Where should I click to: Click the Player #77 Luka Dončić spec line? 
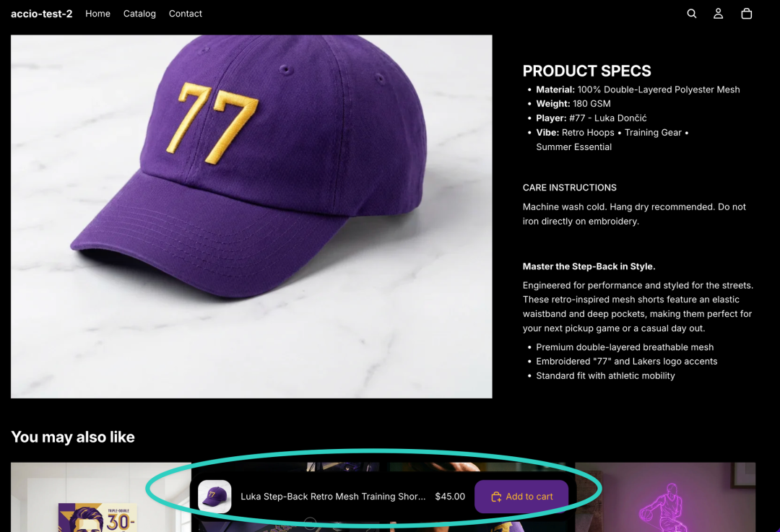[x=591, y=118]
